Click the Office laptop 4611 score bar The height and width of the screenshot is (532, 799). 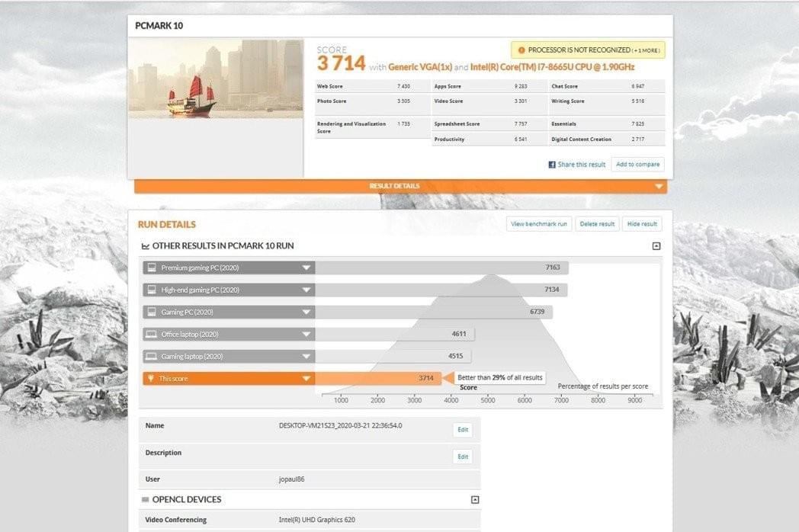tap(394, 335)
